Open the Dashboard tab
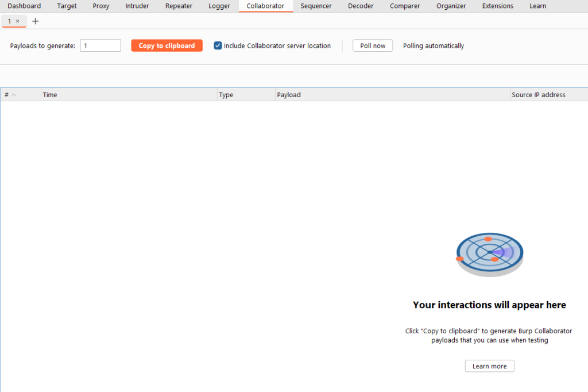 coord(24,6)
